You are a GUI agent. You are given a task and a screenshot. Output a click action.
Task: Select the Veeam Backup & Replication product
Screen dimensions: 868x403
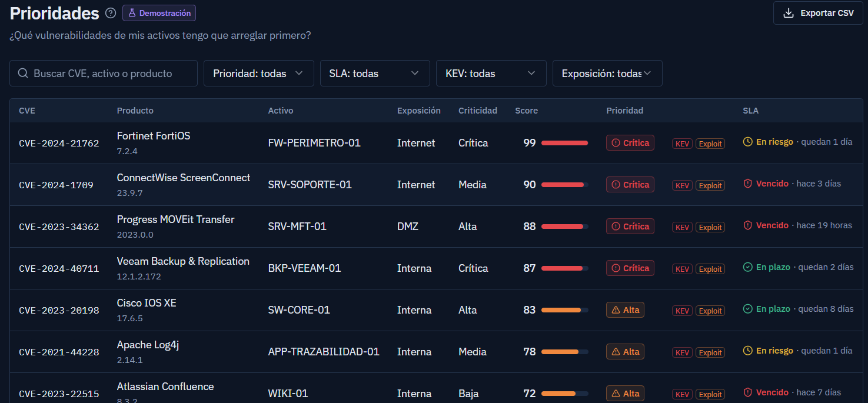183,261
